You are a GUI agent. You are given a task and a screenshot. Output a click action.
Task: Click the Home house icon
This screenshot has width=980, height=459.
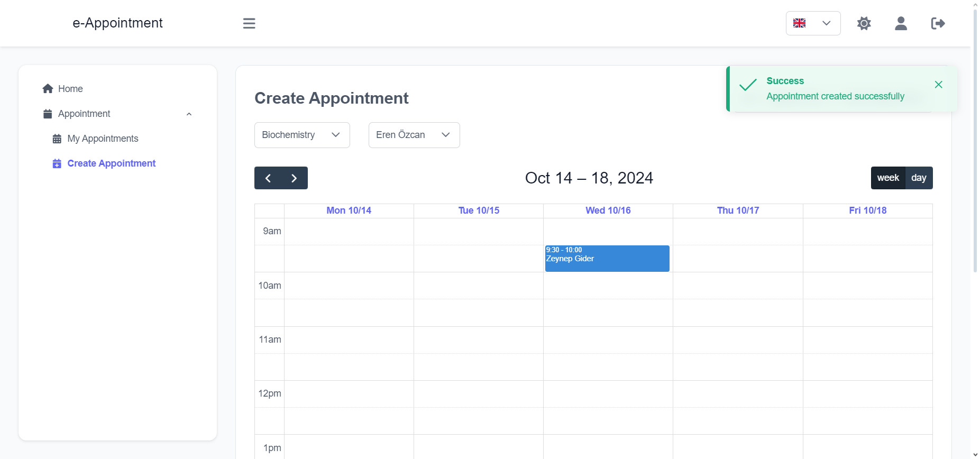coord(48,89)
